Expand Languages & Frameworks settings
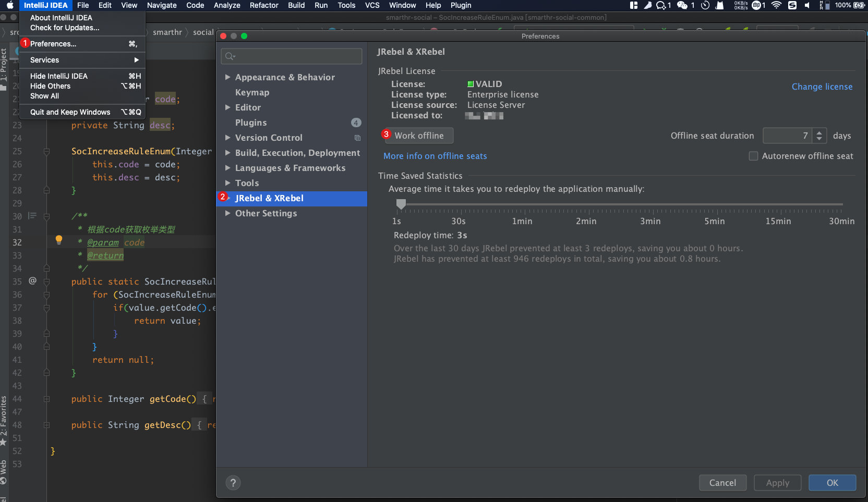 (x=227, y=168)
